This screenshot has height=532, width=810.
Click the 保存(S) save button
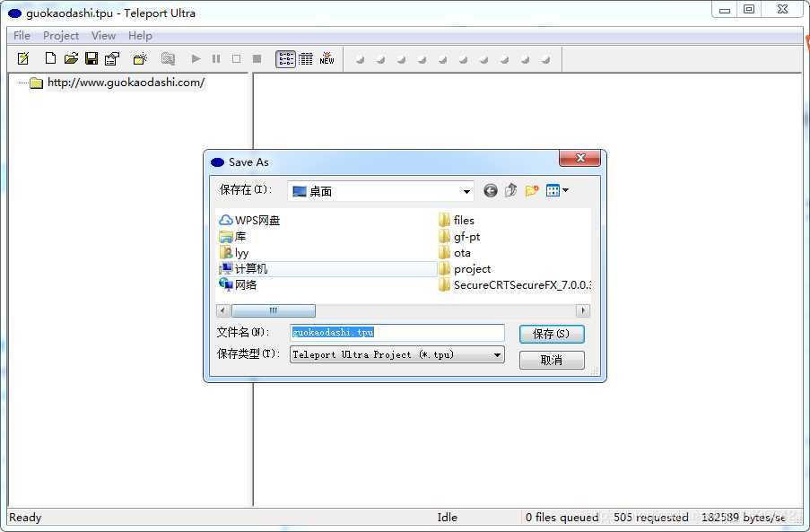551,334
